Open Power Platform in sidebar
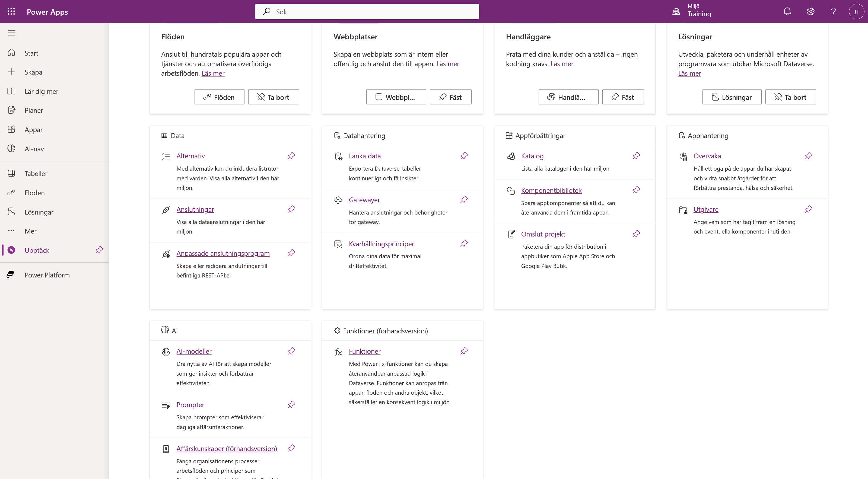 pyautogui.click(x=55, y=275)
